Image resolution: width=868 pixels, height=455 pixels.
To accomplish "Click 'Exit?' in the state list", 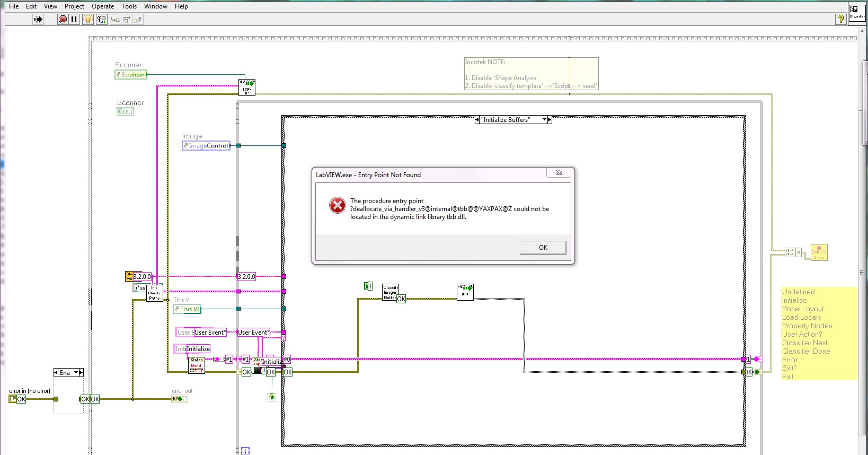I will pyautogui.click(x=790, y=368).
